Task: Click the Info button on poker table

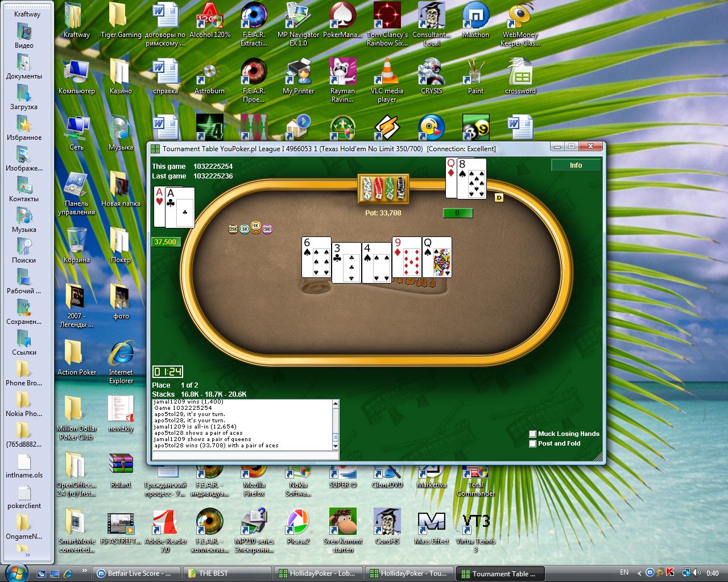Action: (x=576, y=165)
